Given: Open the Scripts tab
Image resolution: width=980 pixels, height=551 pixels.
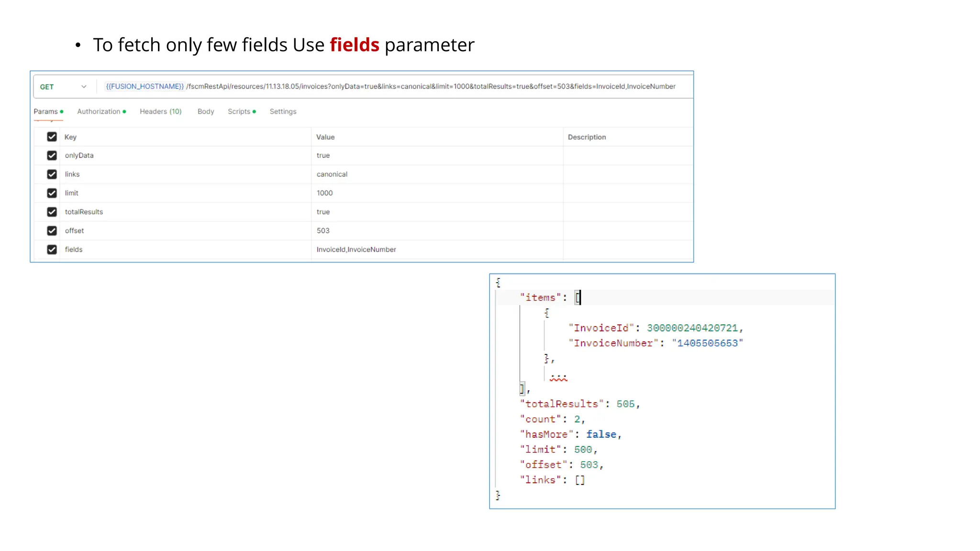Looking at the screenshot, I should tap(242, 111).
